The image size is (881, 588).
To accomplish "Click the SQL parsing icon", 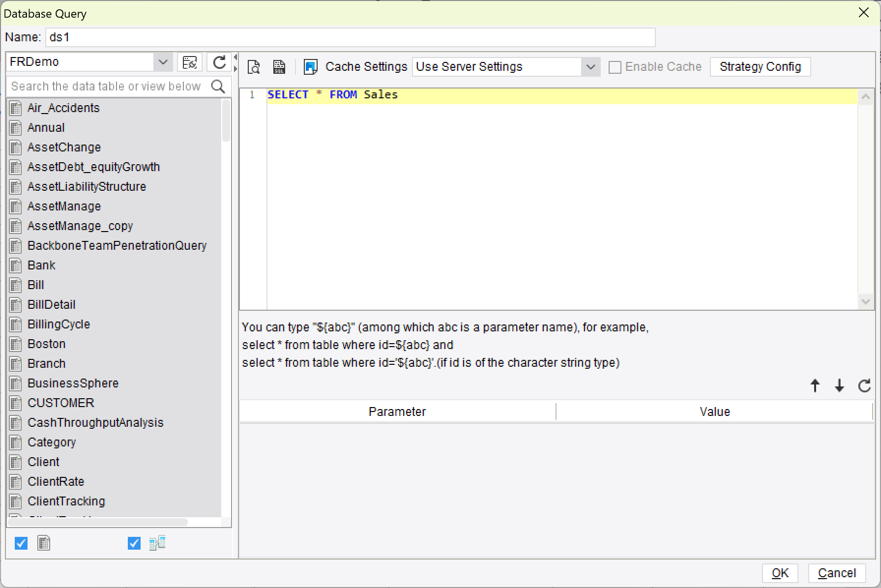I will coord(279,66).
